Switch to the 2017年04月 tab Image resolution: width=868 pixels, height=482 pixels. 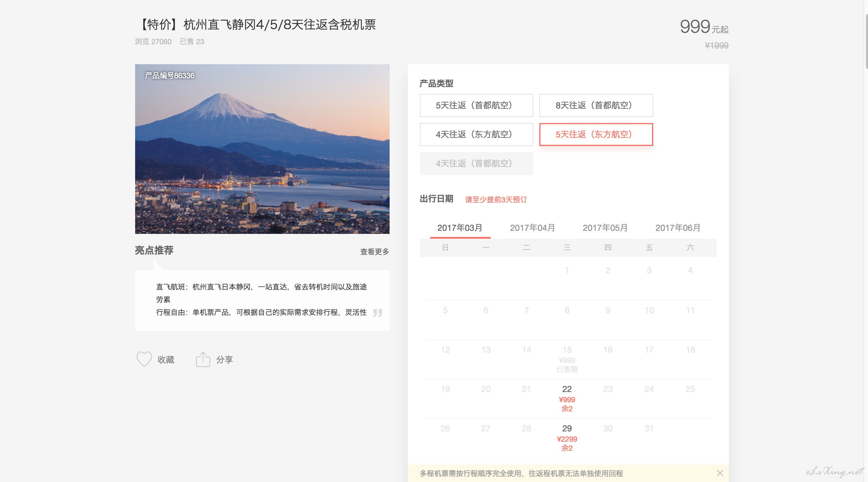click(x=532, y=228)
